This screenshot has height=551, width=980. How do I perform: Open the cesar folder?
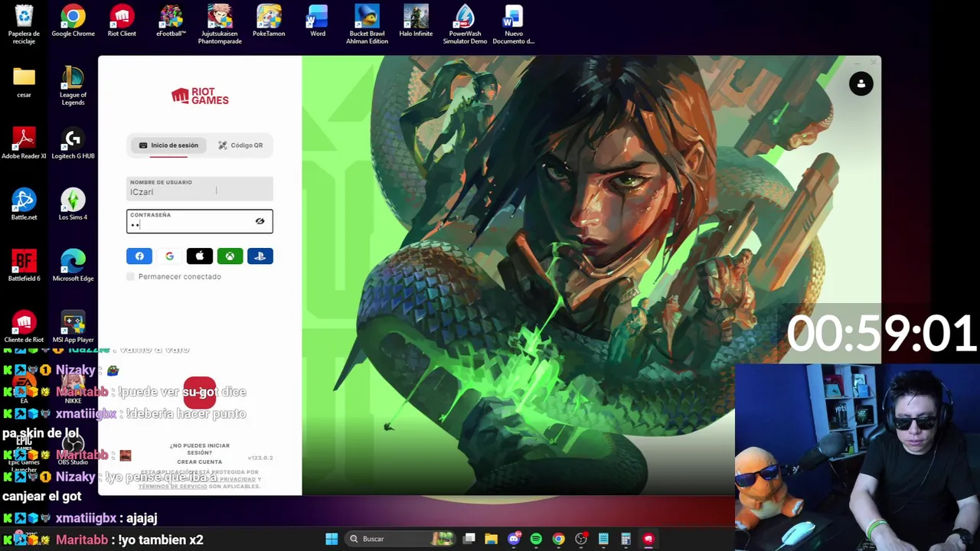pyautogui.click(x=24, y=82)
